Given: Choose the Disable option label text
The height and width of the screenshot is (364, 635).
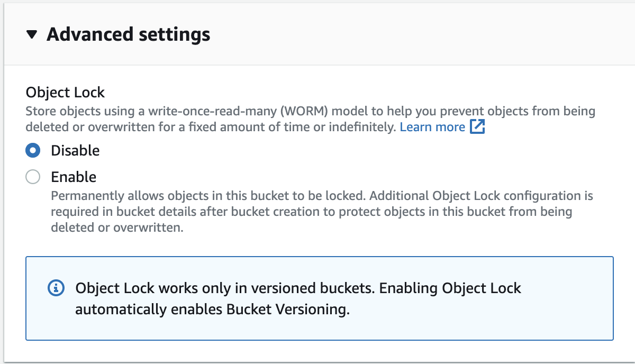Looking at the screenshot, I should pos(75,151).
